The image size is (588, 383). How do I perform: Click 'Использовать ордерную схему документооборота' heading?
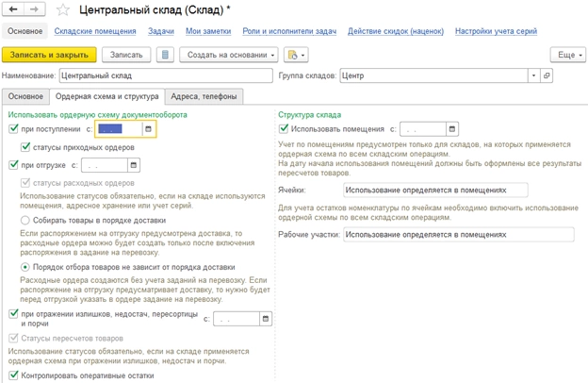pyautogui.click(x=97, y=115)
